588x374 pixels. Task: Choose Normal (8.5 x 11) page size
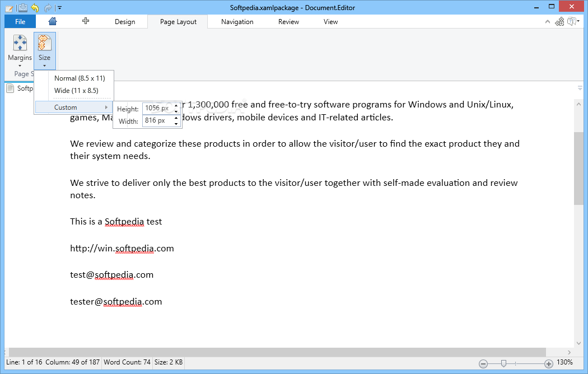point(80,78)
